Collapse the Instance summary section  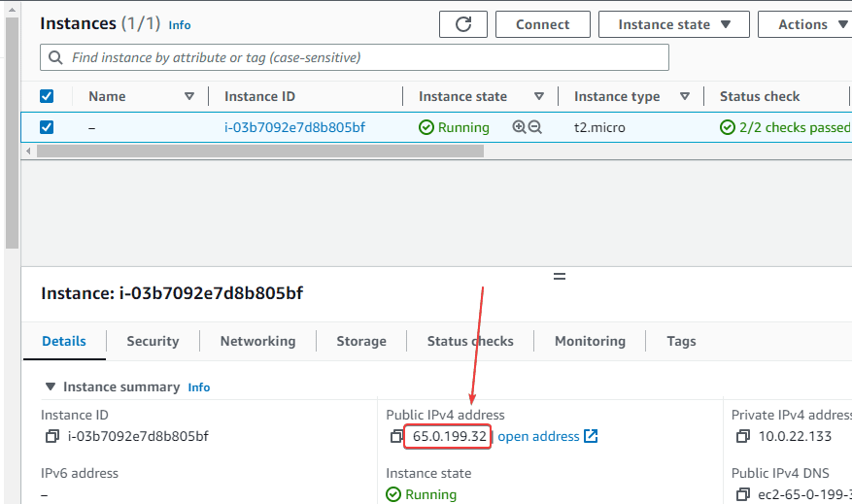51,386
